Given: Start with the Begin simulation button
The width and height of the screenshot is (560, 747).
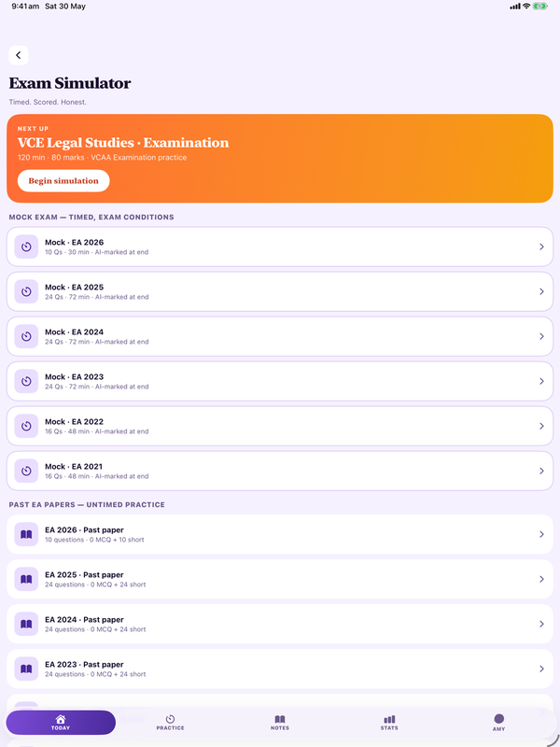Looking at the screenshot, I should point(63,181).
